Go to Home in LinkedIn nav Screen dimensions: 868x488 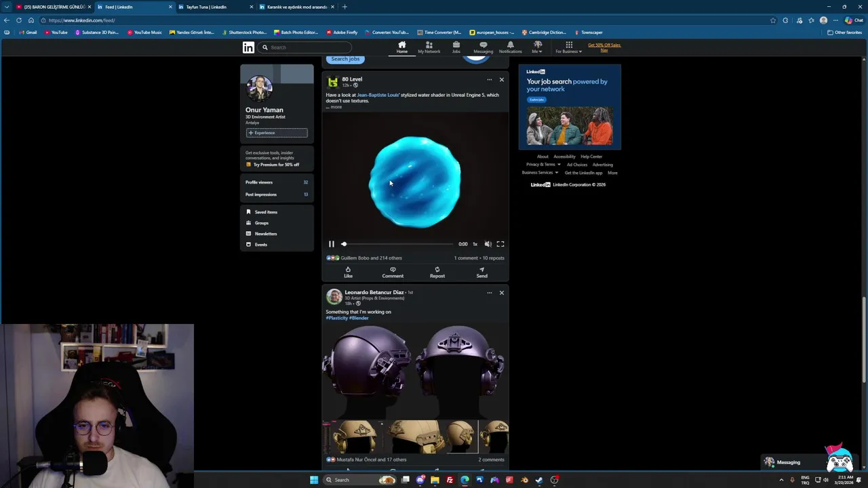click(402, 47)
